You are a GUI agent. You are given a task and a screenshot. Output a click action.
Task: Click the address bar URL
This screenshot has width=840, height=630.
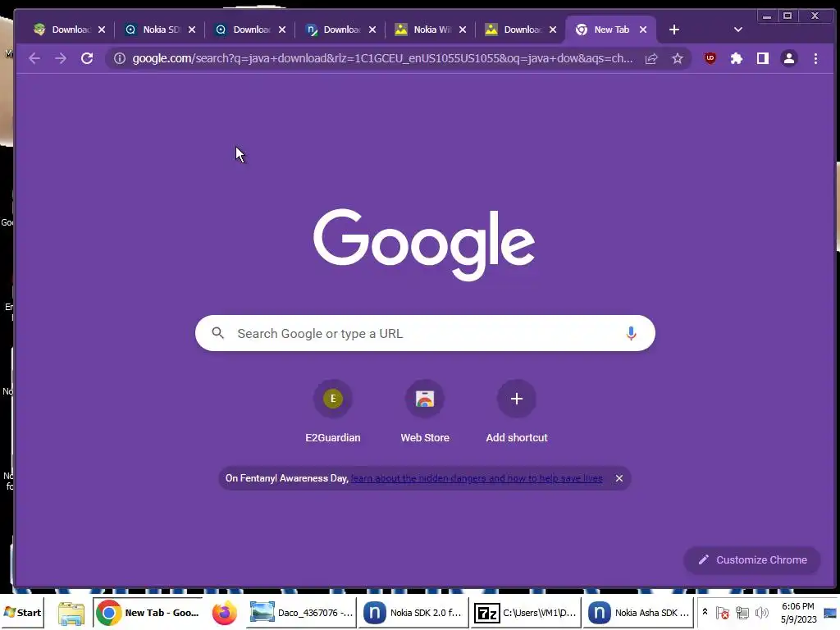(x=382, y=58)
